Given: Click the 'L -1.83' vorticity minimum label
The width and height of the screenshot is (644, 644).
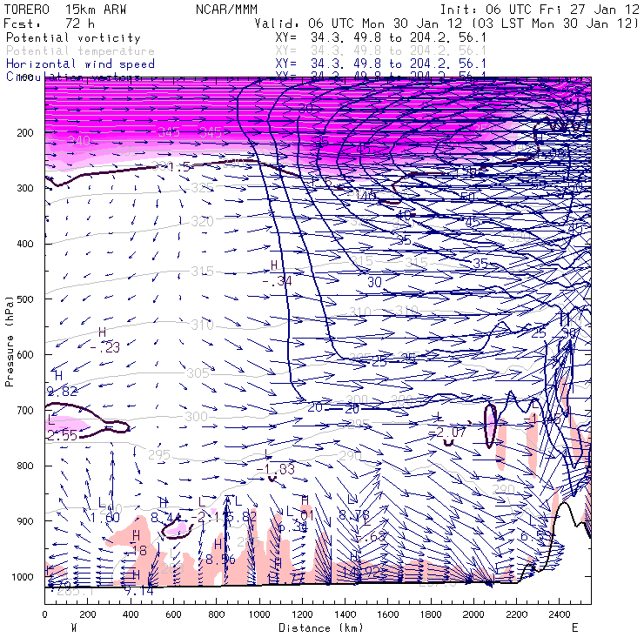Looking at the screenshot, I should 275,462.
